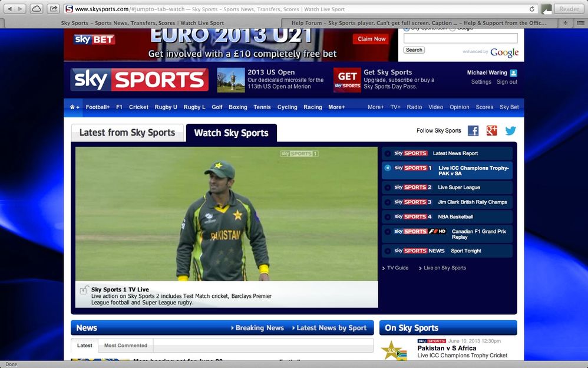
Task: Expand the Football+ menu
Action: click(97, 107)
